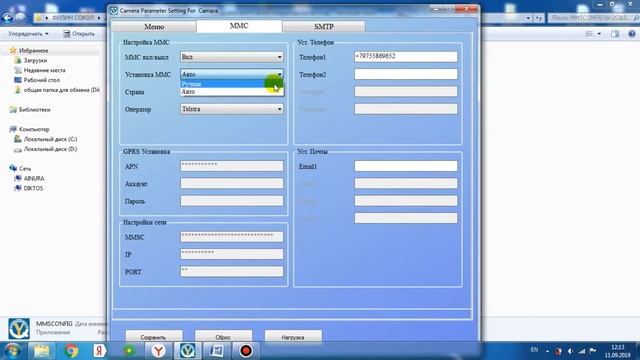Open Избранное in Explorer navigation pane
The image size is (640, 360).
click(x=33, y=51)
